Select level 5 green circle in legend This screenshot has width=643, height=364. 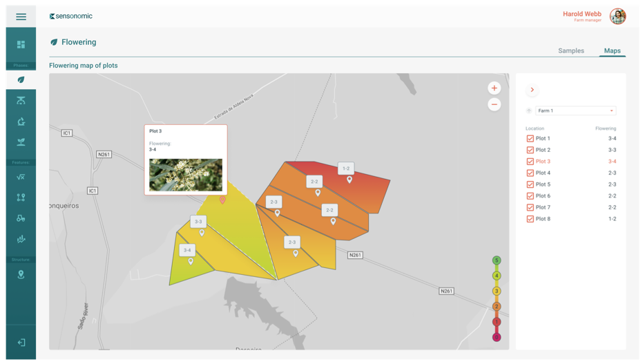pyautogui.click(x=496, y=260)
